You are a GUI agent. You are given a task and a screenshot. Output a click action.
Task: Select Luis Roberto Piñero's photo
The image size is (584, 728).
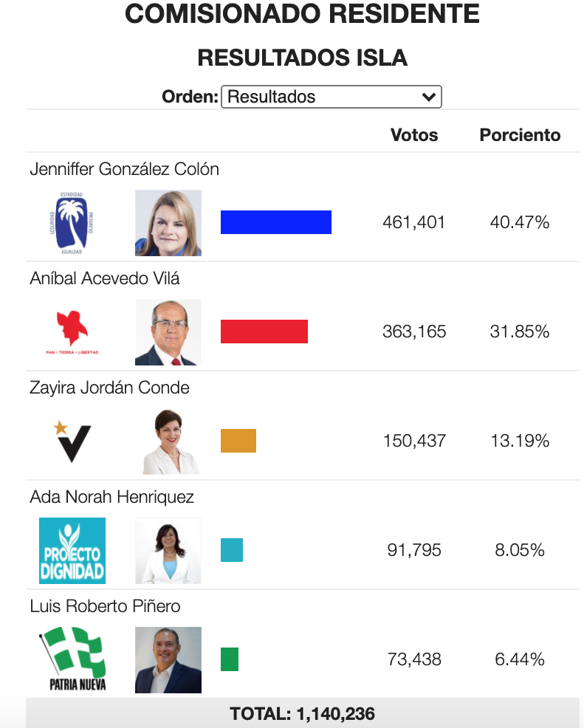point(168,660)
